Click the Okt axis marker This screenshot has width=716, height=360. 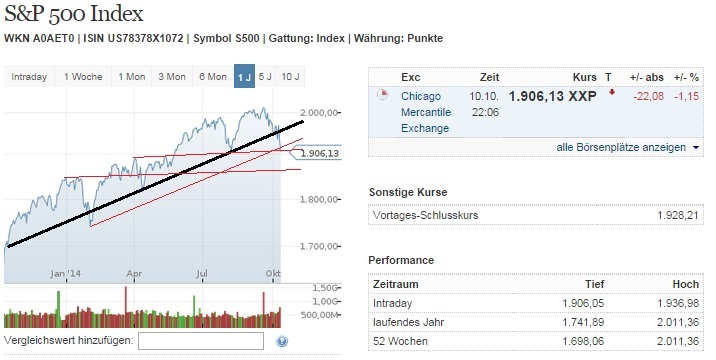(x=273, y=273)
